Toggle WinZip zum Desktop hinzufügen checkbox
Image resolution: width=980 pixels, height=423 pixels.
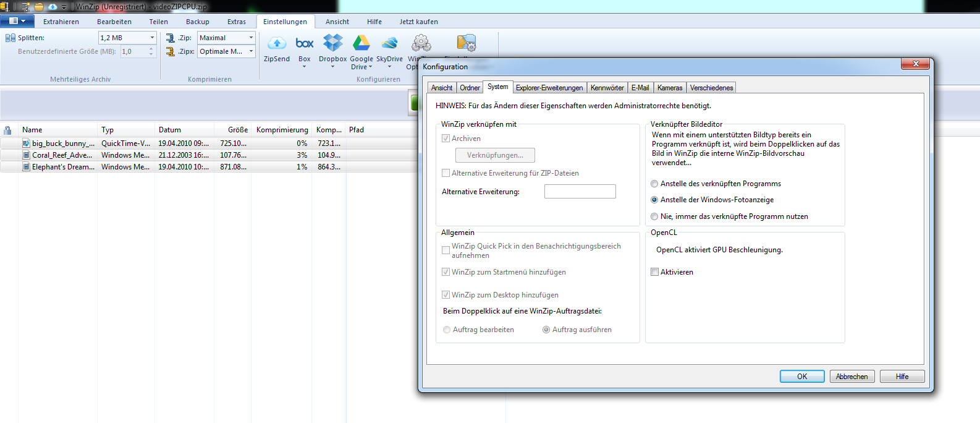pyautogui.click(x=446, y=295)
